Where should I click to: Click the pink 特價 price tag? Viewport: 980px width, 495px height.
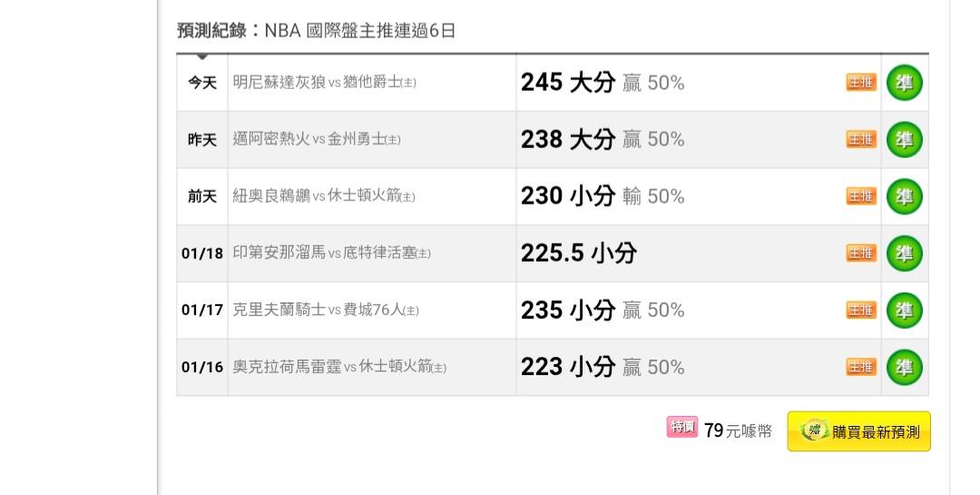point(681,428)
